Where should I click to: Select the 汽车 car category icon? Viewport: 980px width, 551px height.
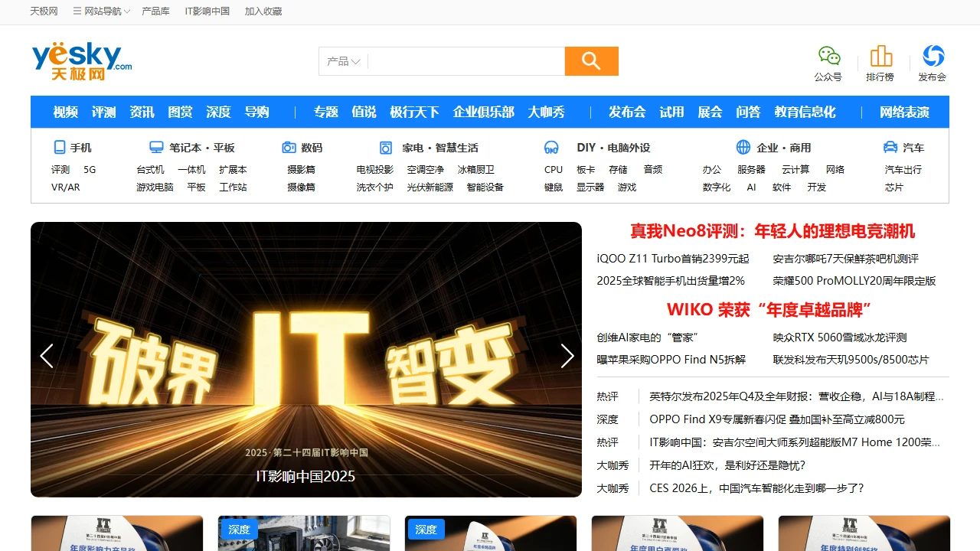coord(889,147)
